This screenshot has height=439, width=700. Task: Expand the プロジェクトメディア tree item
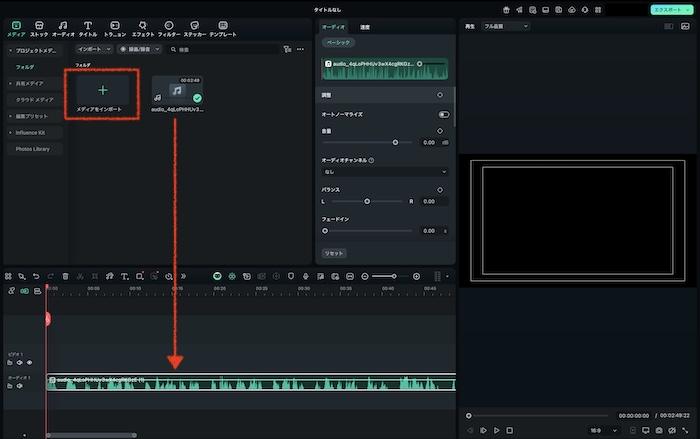10,49
